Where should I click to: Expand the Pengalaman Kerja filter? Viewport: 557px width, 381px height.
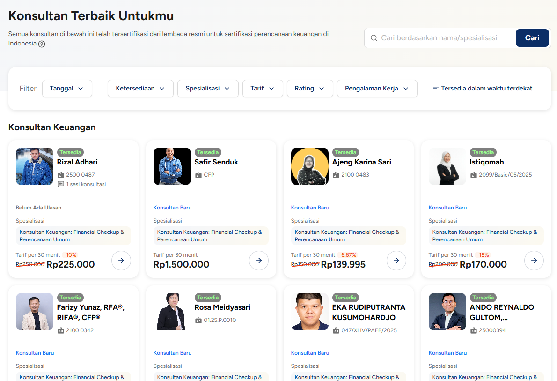(377, 88)
